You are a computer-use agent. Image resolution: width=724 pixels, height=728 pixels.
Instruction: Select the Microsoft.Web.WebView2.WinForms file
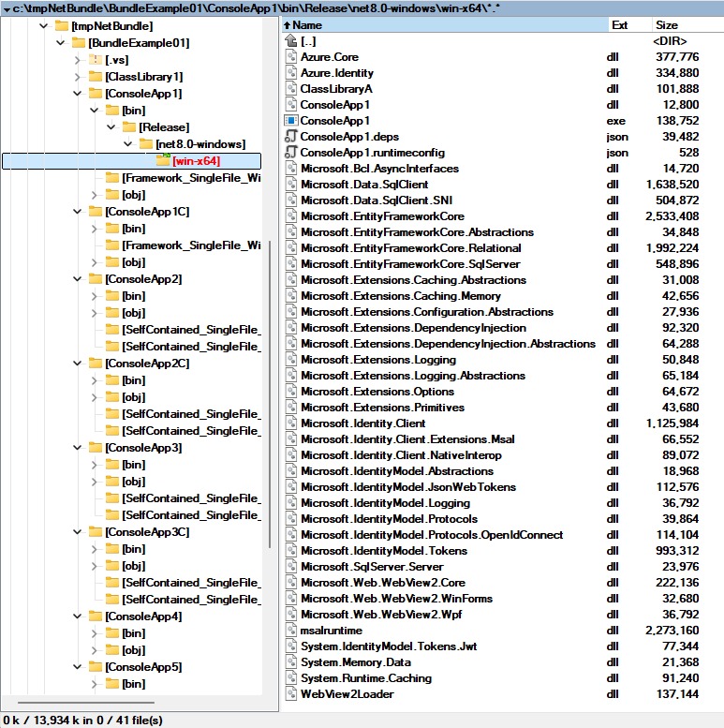(396, 598)
